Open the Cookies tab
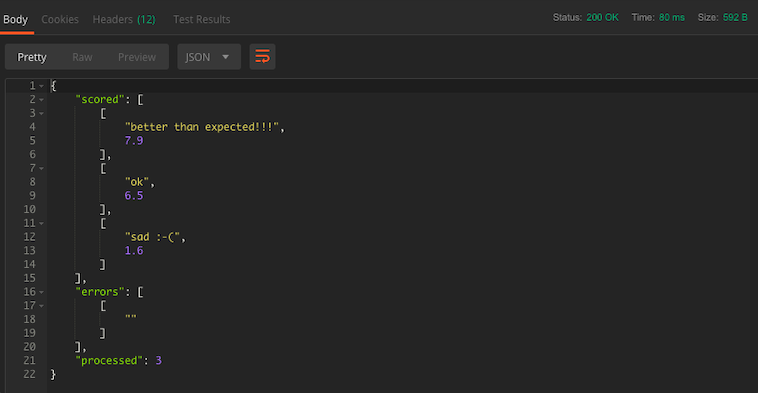 (x=60, y=19)
